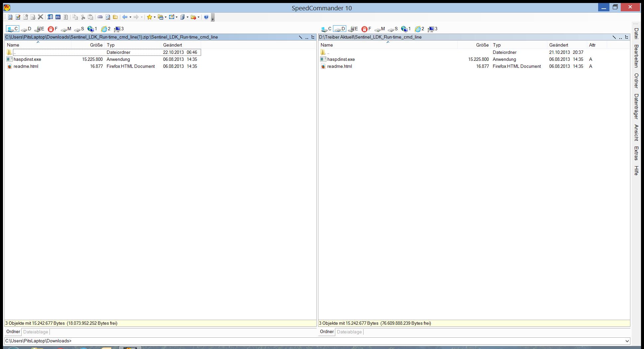Switch to Dateiablage tab in left panel
Image resolution: width=644 pixels, height=349 pixels.
[x=36, y=332]
